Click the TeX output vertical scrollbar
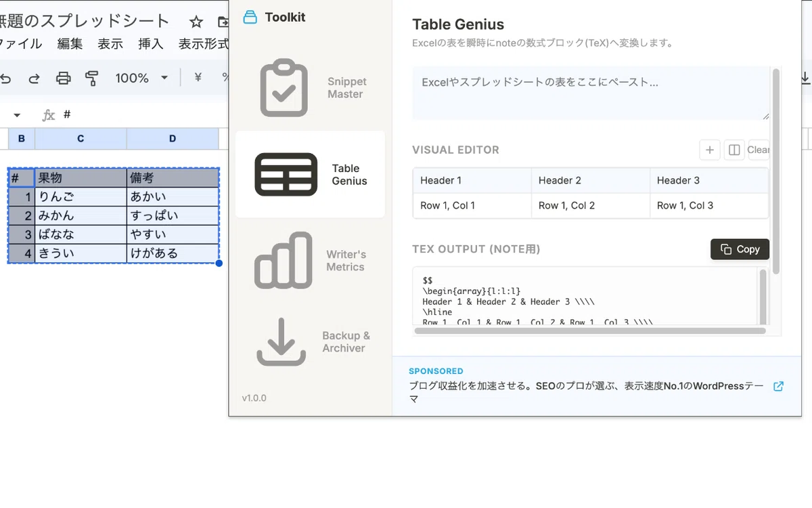This screenshot has width=812, height=508. point(763,297)
